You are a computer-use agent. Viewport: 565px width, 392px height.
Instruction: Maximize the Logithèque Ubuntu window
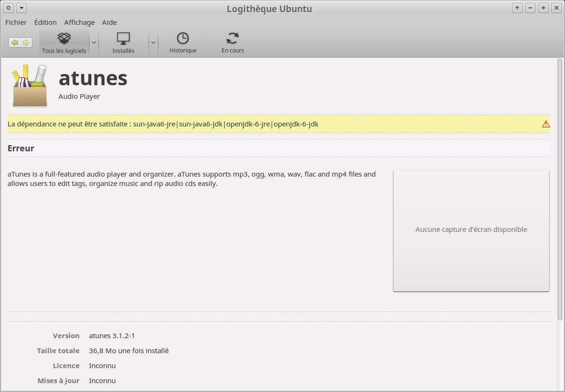[543, 8]
